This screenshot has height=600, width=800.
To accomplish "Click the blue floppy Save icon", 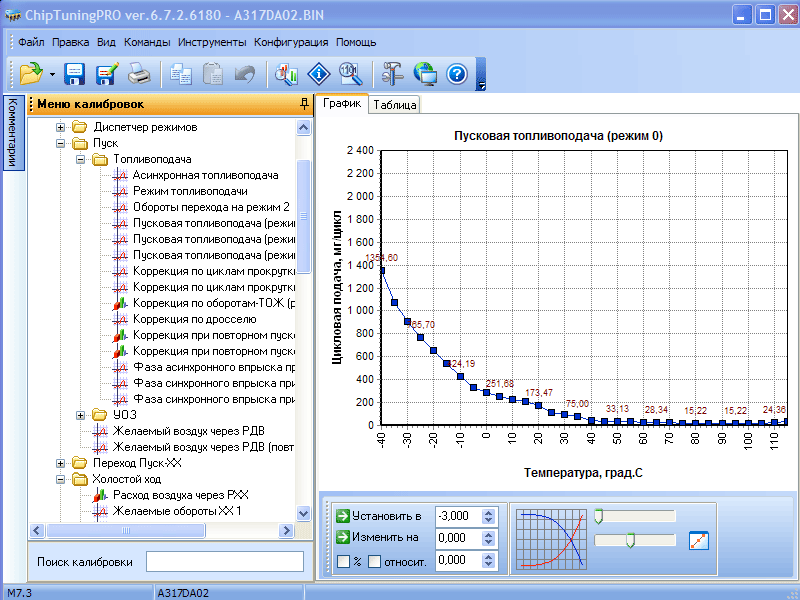I will click(x=75, y=73).
